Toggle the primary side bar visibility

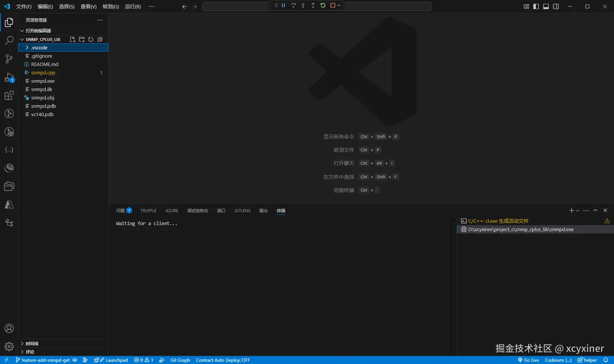(x=536, y=6)
